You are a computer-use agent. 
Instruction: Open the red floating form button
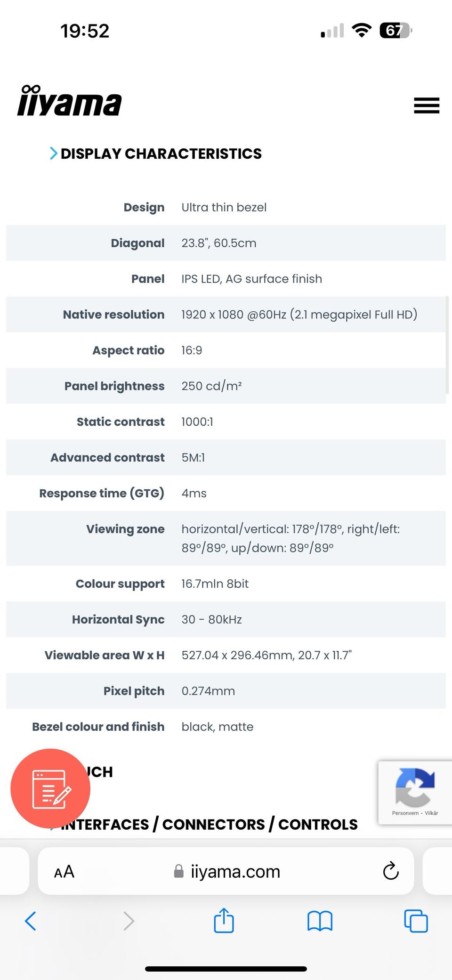pos(50,788)
